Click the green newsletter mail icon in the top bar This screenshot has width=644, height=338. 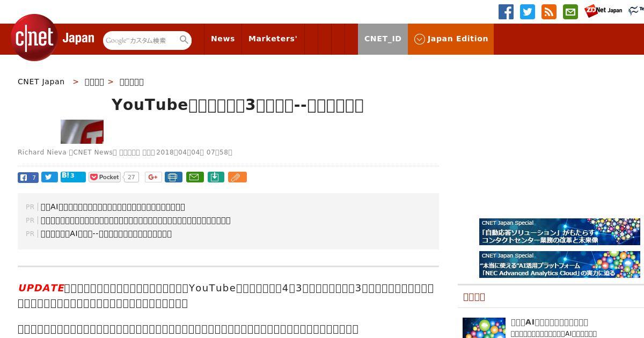tap(570, 12)
